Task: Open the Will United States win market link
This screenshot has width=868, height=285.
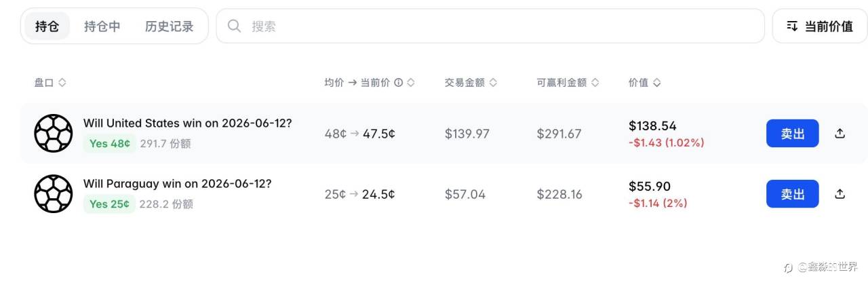Action: [x=187, y=123]
